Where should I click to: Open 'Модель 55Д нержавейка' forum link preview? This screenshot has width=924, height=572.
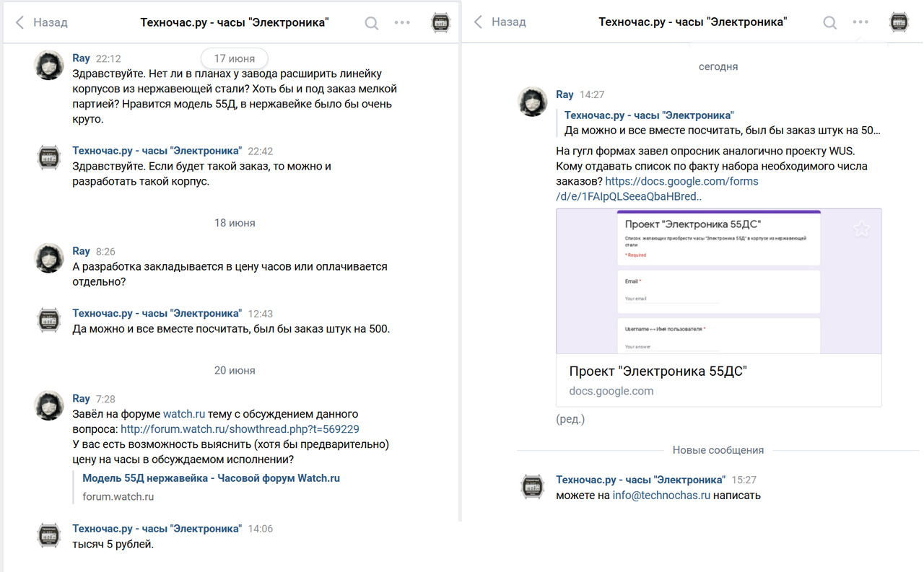[211, 478]
